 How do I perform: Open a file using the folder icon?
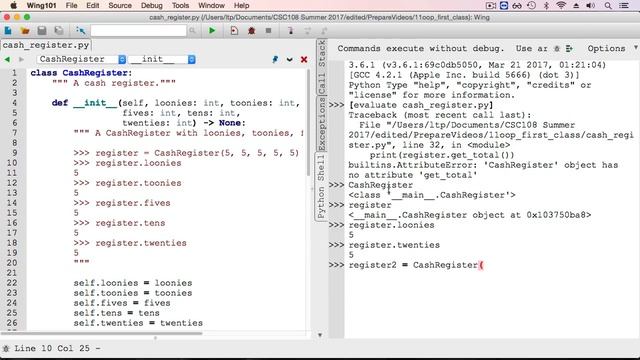click(x=24, y=31)
